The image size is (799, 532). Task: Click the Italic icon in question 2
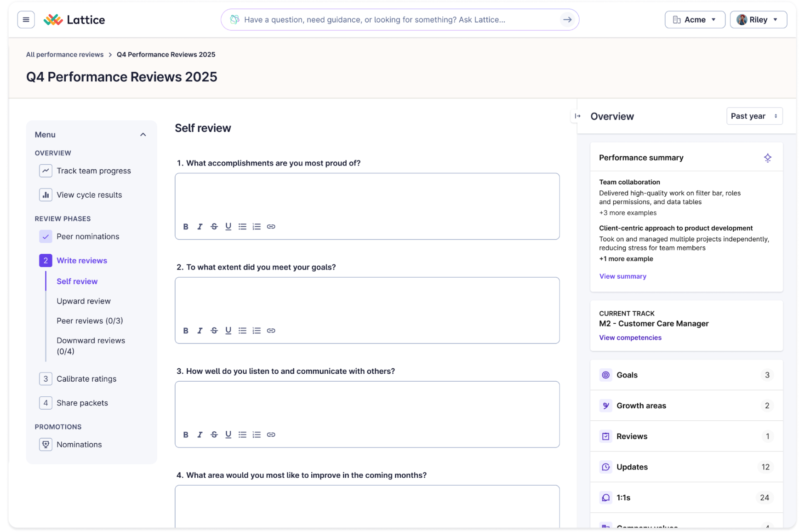click(x=200, y=331)
